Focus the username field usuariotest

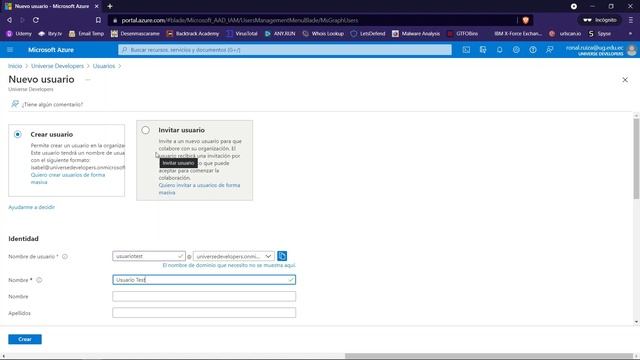tap(149, 256)
